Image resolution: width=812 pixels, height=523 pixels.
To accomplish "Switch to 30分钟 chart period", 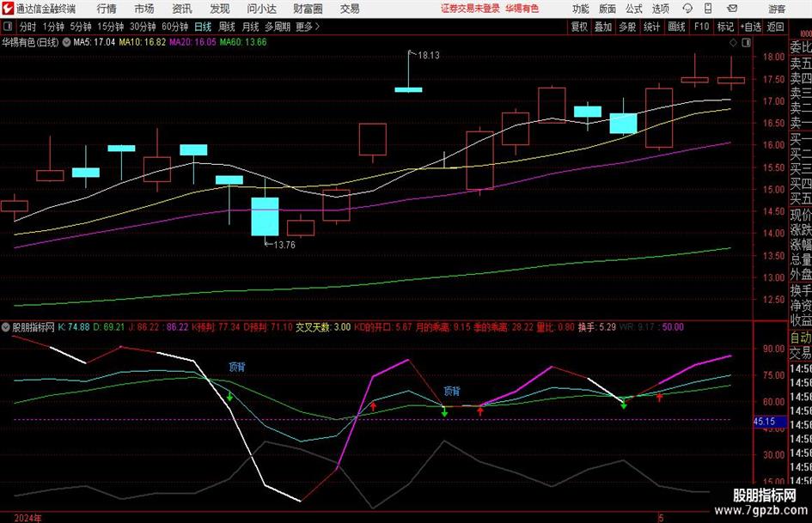I will tap(143, 27).
